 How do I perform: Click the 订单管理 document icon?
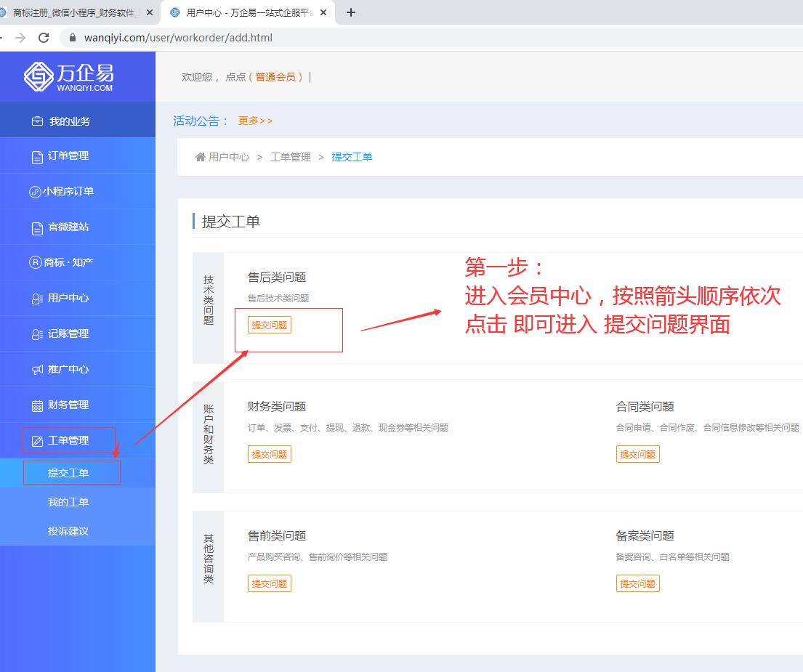[37, 157]
